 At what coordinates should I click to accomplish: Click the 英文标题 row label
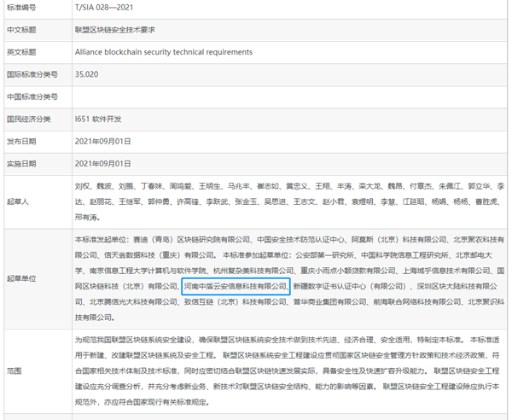pos(23,52)
